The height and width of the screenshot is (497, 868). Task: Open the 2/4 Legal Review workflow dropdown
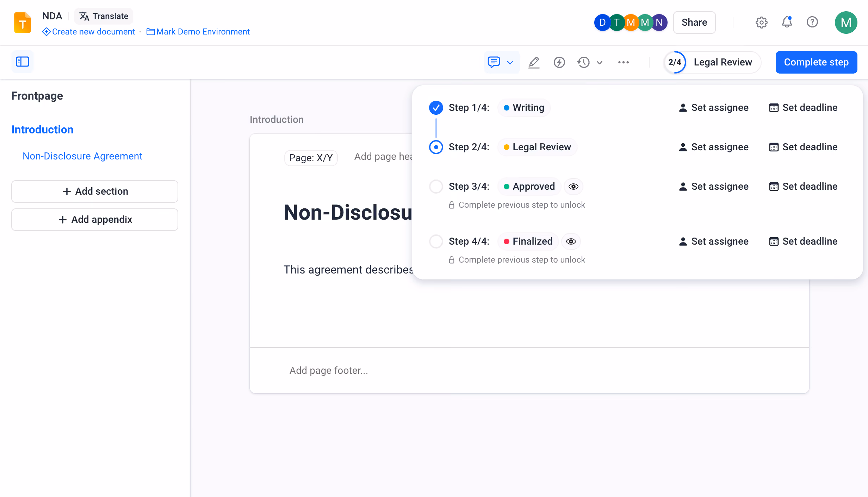click(712, 62)
